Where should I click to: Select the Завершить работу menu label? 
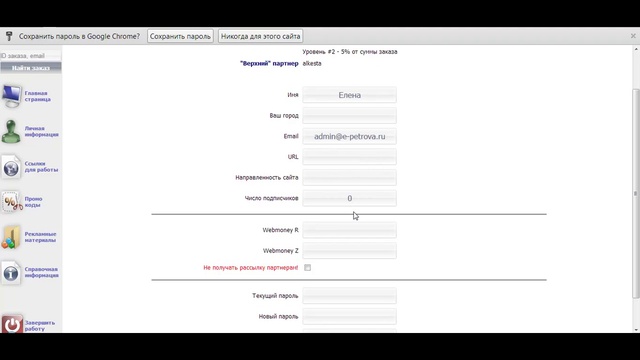(40, 326)
